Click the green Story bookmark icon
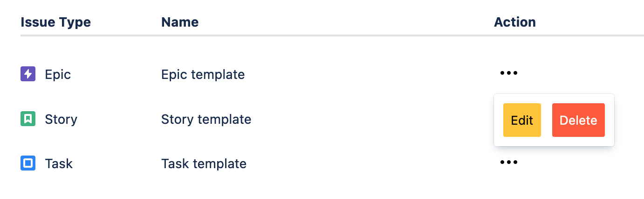The image size is (644, 199). click(28, 119)
